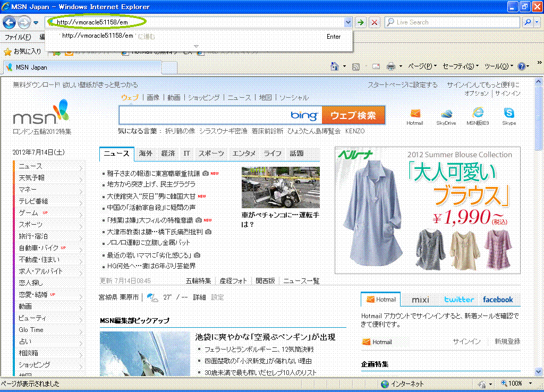Expand the address bar history dropdown arrow
Viewport: 544px width, 392px height.
348,22
